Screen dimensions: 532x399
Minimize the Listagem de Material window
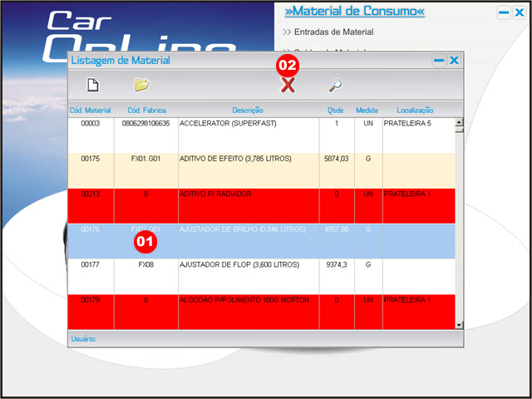coord(439,61)
